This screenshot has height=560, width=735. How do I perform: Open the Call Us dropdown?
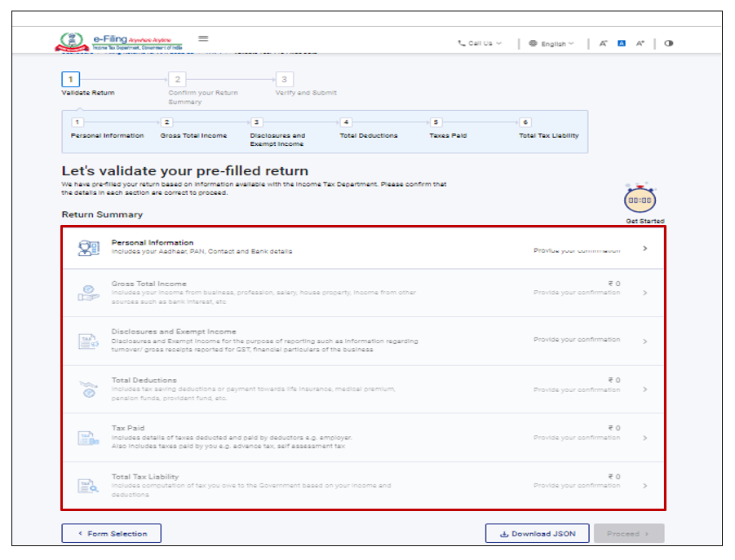tap(480, 43)
